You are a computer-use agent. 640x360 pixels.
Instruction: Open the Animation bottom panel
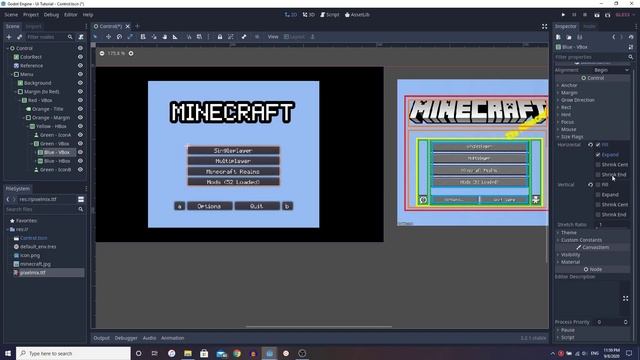pos(172,338)
